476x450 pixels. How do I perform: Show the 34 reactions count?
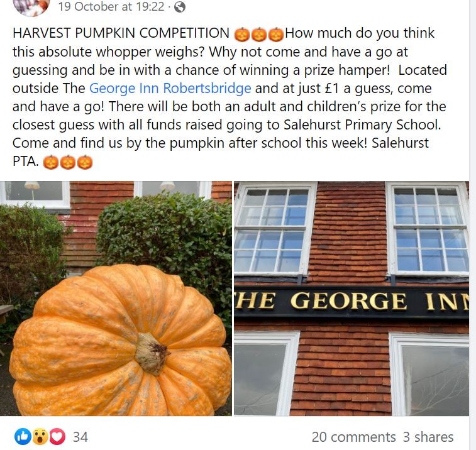[80, 437]
